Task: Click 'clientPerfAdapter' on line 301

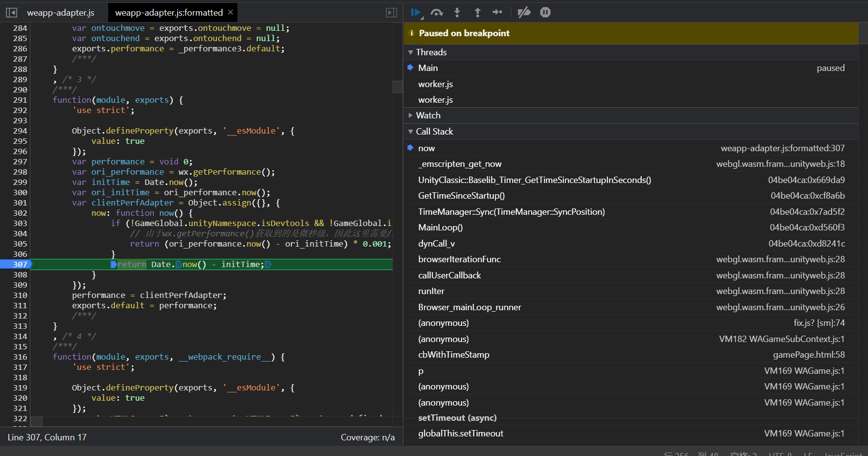Action: 132,203
